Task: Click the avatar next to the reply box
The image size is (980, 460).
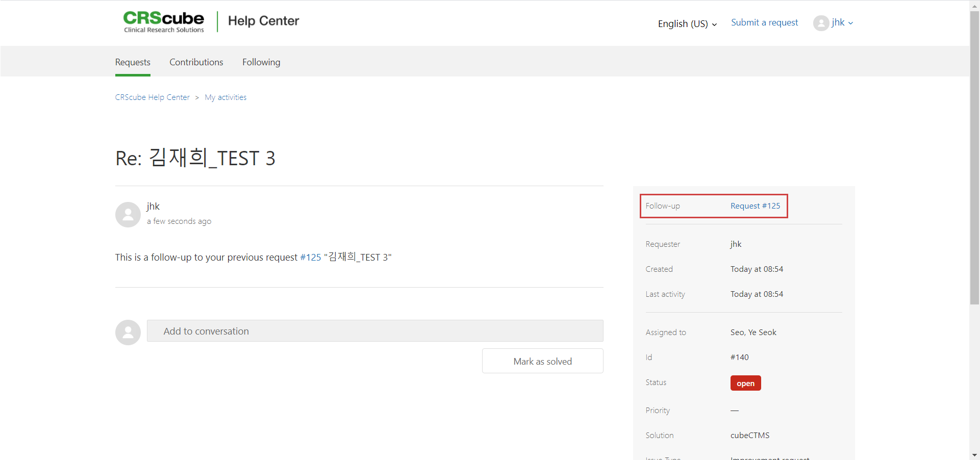Action: pos(128,333)
